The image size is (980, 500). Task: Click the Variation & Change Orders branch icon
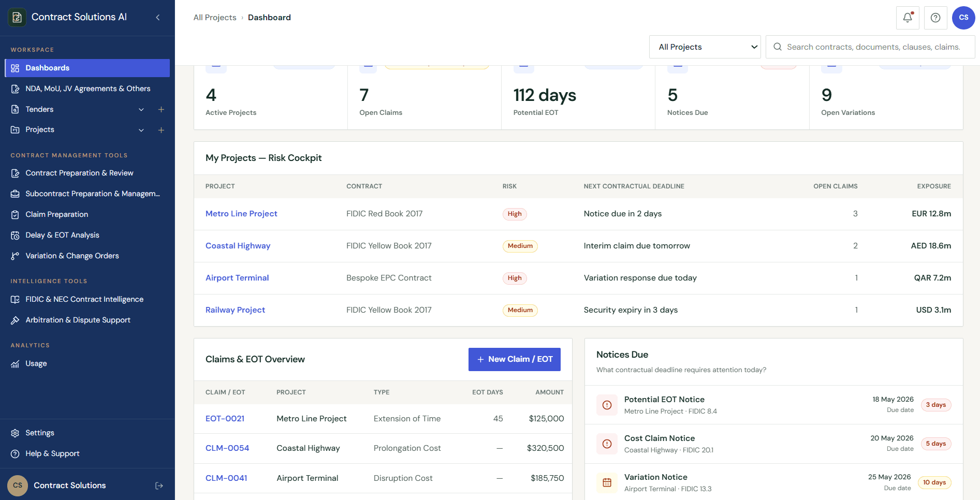pyautogui.click(x=15, y=256)
